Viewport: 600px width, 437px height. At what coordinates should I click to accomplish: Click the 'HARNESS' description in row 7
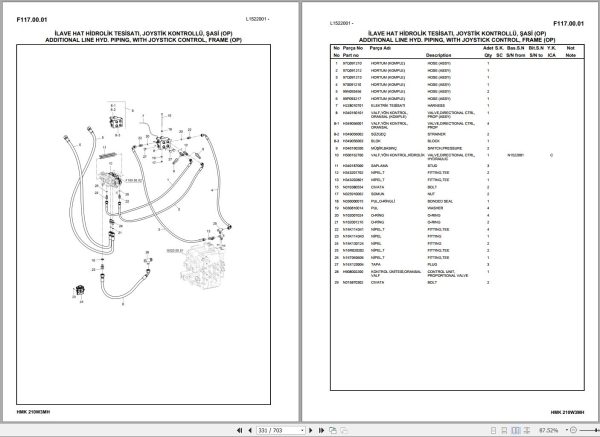(436, 105)
